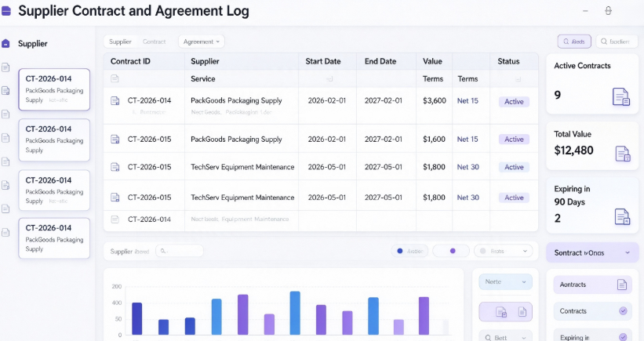Click the document icon on the Aontracts item
Image resolution: width=644 pixels, height=341 pixels.
coord(622,285)
